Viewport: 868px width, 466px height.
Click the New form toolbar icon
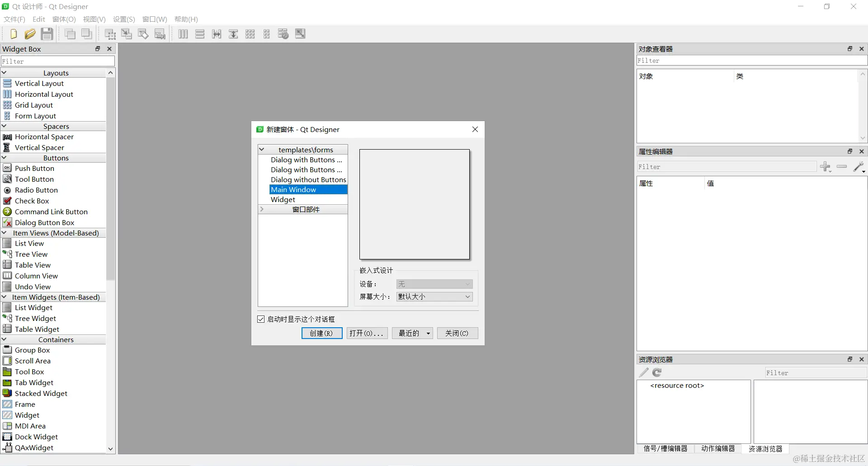point(13,34)
